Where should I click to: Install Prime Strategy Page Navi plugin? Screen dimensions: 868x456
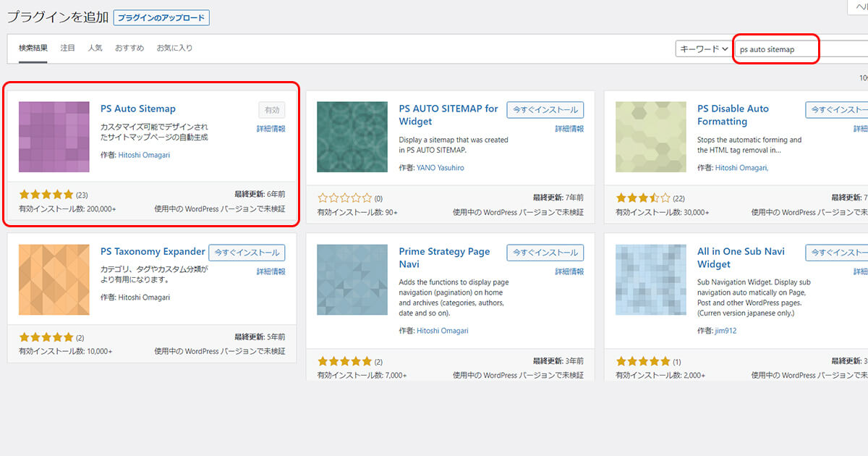pyautogui.click(x=545, y=253)
